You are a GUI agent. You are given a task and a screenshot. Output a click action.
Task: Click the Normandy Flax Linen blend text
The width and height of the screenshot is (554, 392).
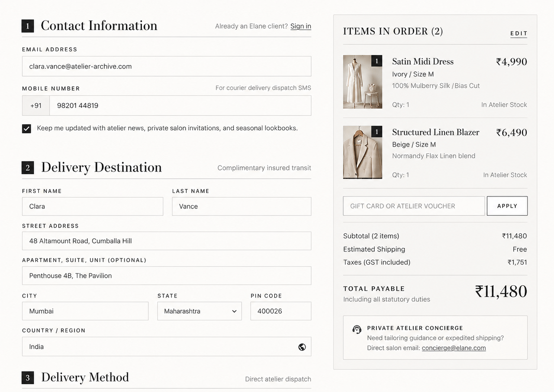coord(434,156)
